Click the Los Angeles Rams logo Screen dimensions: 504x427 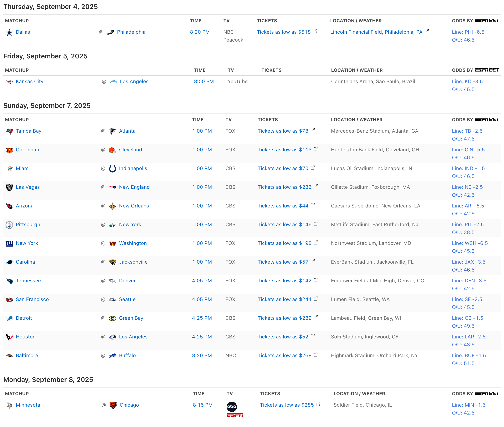112,337
